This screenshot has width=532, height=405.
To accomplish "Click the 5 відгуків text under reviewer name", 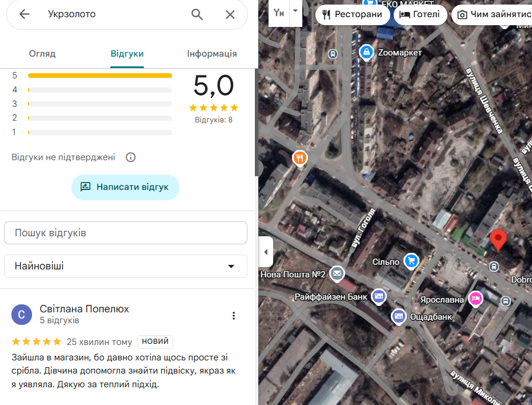I will click(x=59, y=320).
